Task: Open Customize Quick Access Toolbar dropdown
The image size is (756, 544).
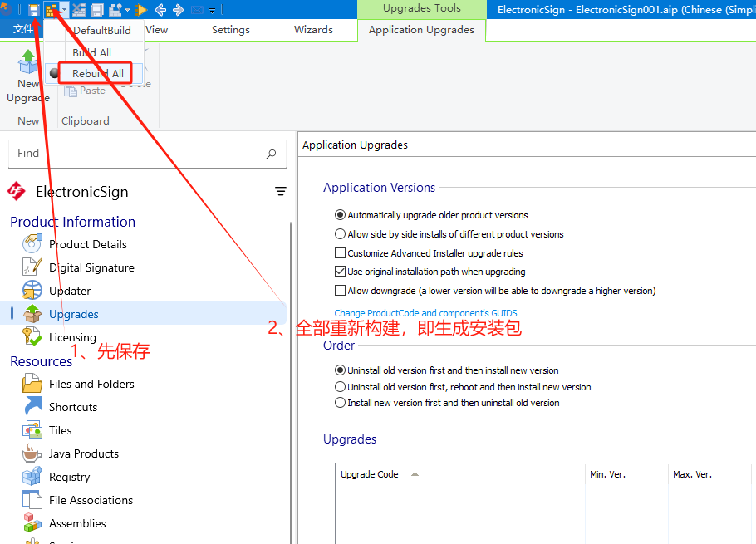Action: click(212, 10)
